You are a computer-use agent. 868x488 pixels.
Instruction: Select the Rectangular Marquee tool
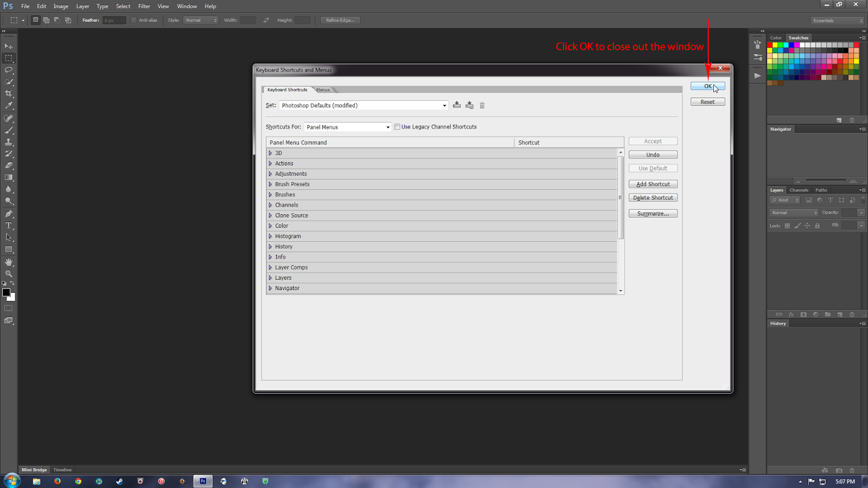tap(9, 58)
